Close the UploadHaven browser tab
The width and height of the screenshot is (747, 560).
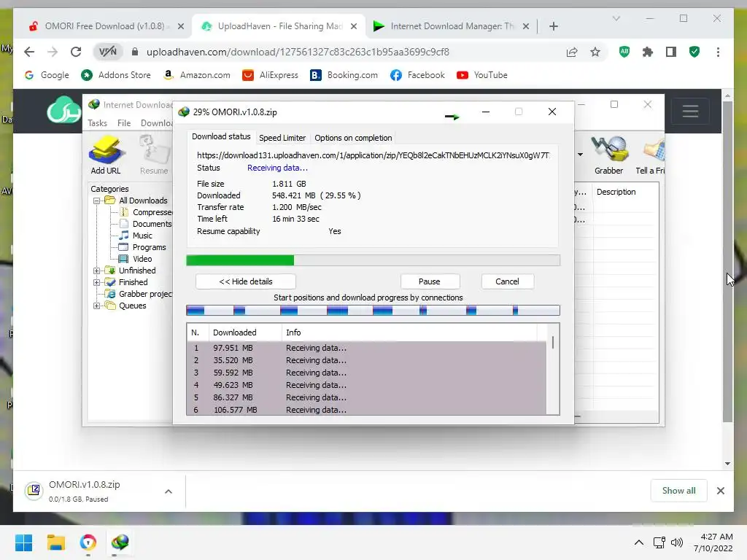[354, 27]
